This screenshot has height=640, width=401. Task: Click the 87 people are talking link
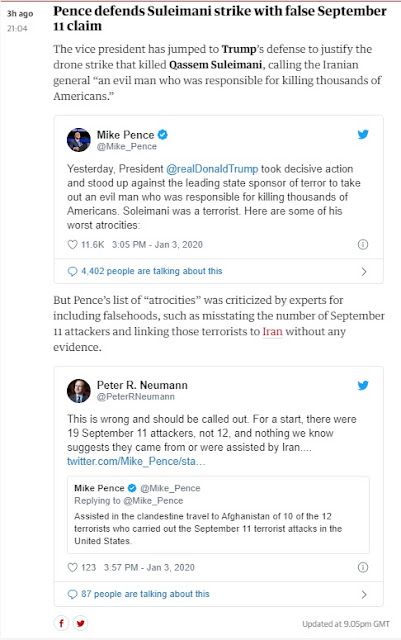point(145,594)
